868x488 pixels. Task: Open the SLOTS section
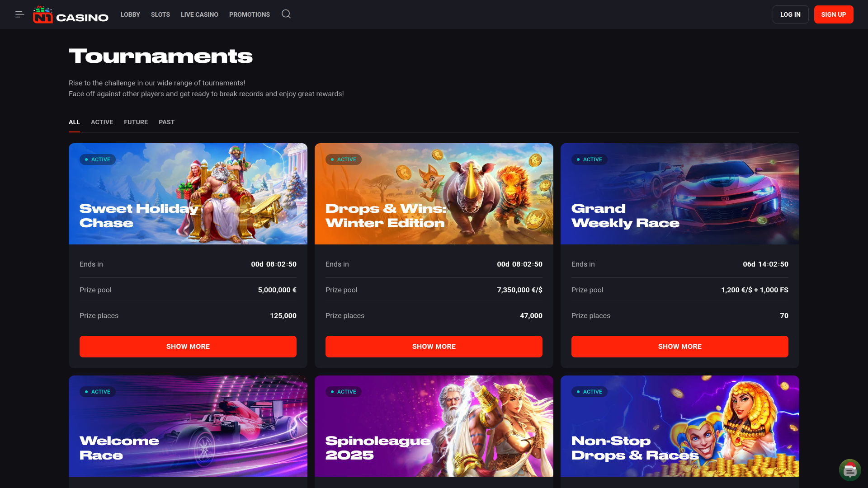(x=160, y=14)
